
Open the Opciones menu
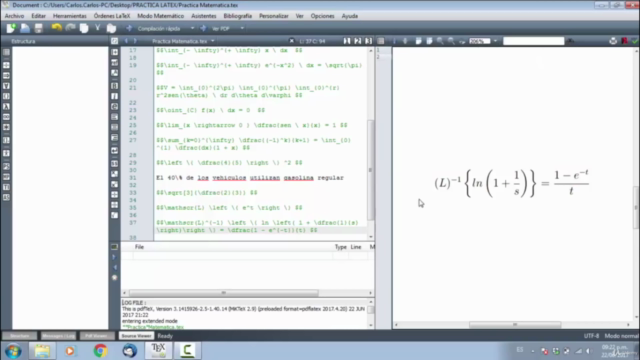[322, 16]
